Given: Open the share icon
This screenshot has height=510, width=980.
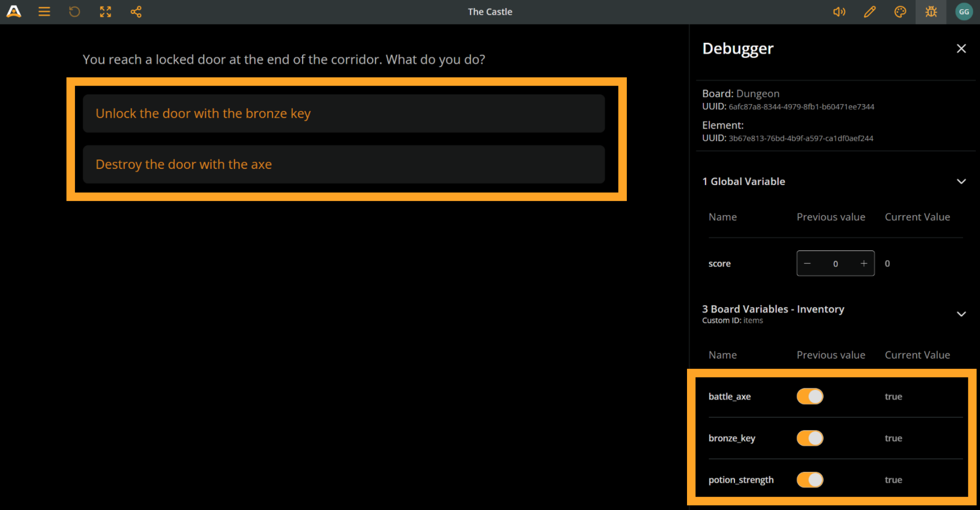Looking at the screenshot, I should (x=136, y=12).
